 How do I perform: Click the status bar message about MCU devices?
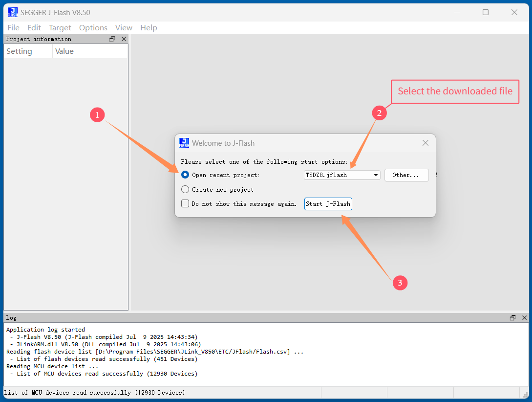pos(95,393)
